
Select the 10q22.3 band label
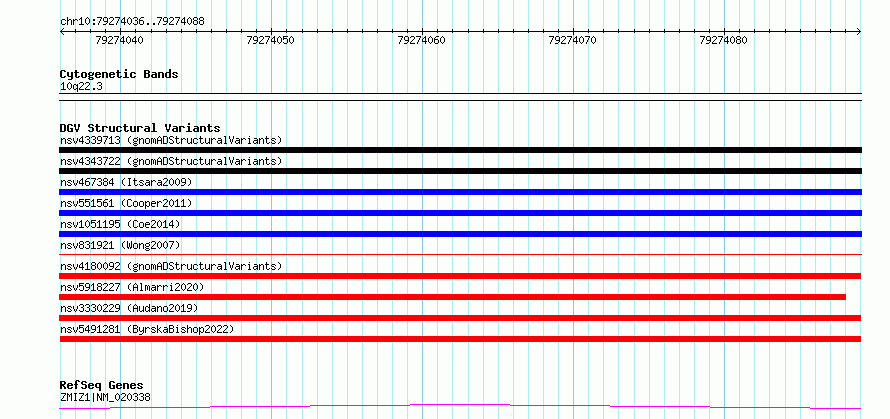tap(81, 87)
